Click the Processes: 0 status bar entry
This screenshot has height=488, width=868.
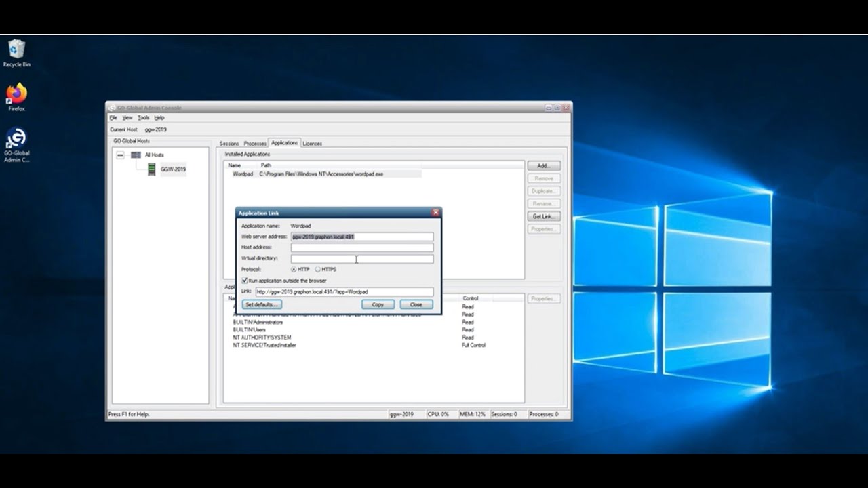coord(544,414)
